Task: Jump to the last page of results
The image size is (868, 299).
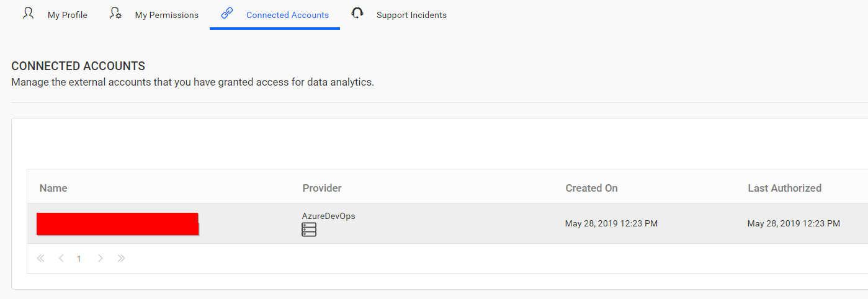Action: click(x=121, y=259)
